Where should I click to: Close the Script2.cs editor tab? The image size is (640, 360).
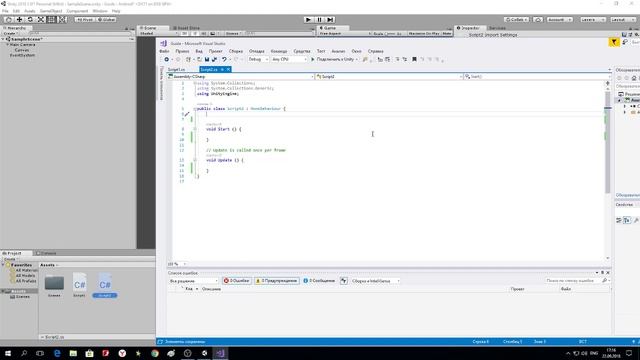[228, 69]
